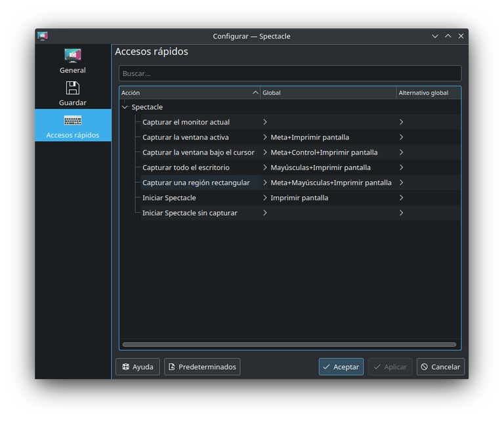504x421 pixels.
Task: Open the Guardar settings page
Action: coord(73,93)
